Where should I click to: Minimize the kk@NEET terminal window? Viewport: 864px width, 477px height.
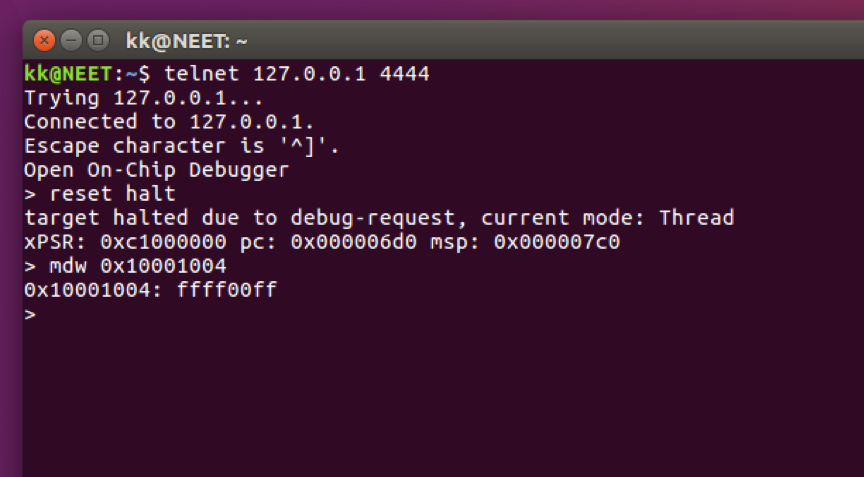pyautogui.click(x=71, y=40)
